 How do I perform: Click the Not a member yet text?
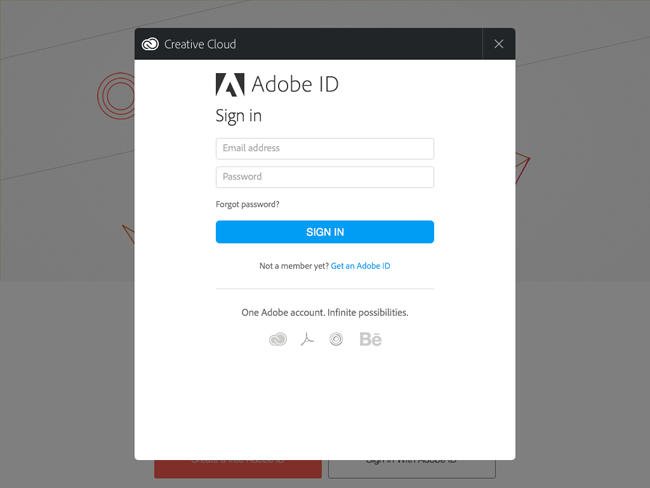[x=293, y=266]
